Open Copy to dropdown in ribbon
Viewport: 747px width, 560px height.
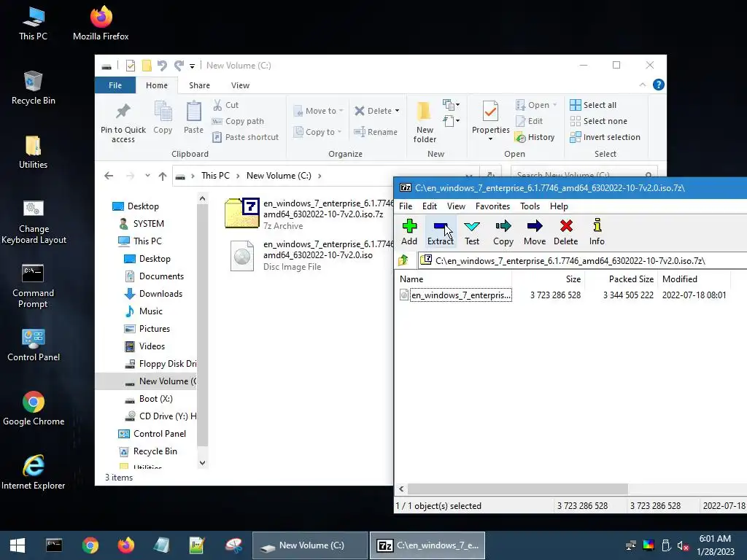tap(318, 132)
